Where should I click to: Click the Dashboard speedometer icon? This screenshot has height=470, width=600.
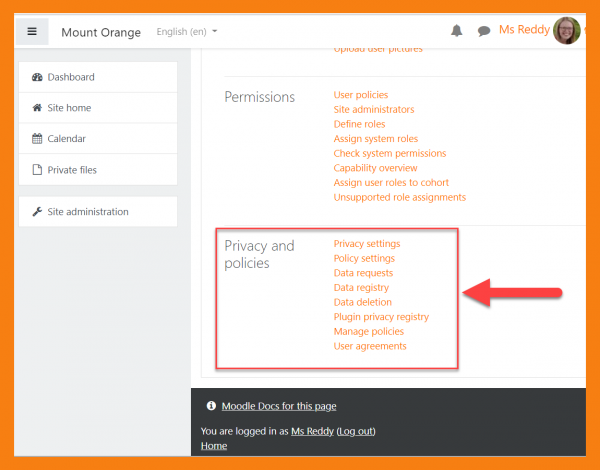(38, 77)
